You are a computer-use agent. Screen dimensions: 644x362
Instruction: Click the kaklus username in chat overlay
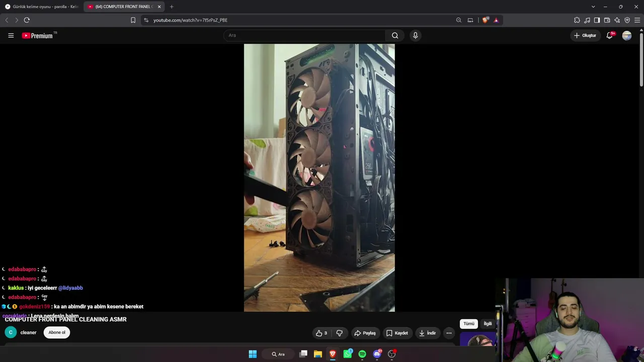click(16, 288)
